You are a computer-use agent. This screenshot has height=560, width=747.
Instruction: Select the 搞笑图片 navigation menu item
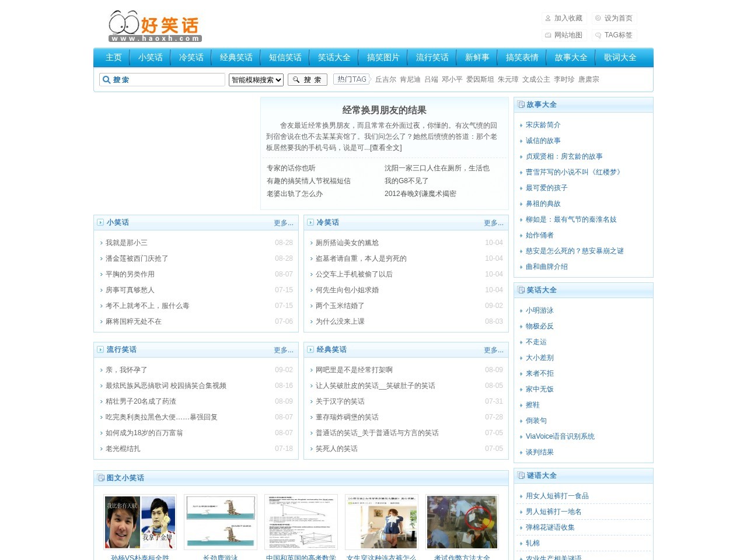coord(383,57)
